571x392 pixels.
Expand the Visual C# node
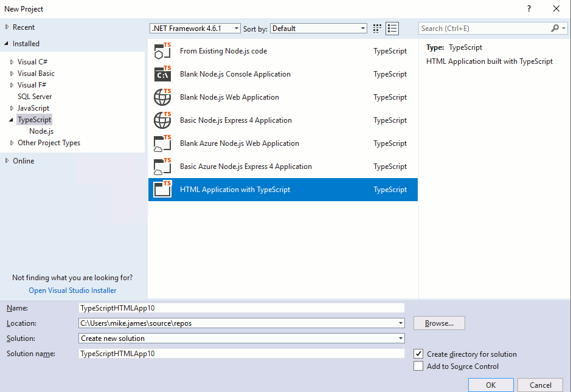pyautogui.click(x=12, y=62)
